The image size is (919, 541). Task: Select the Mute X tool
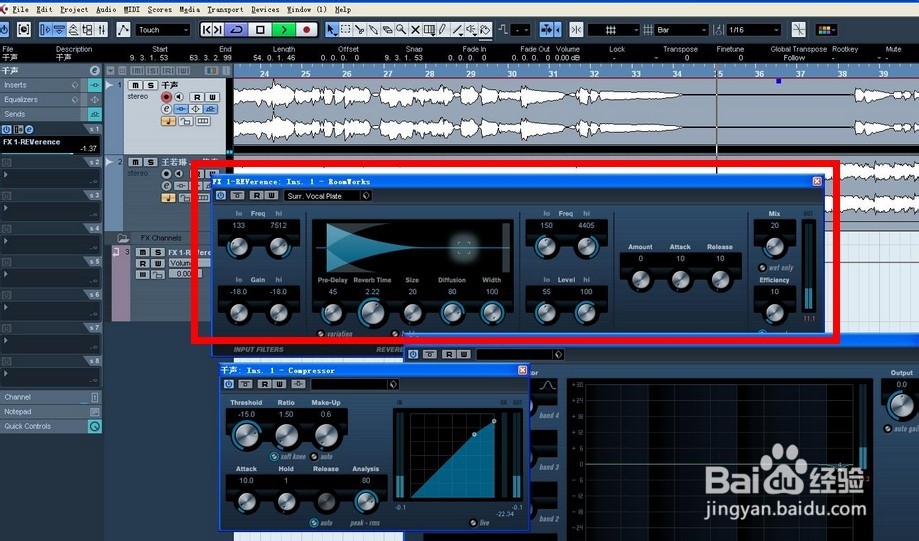[x=416, y=30]
